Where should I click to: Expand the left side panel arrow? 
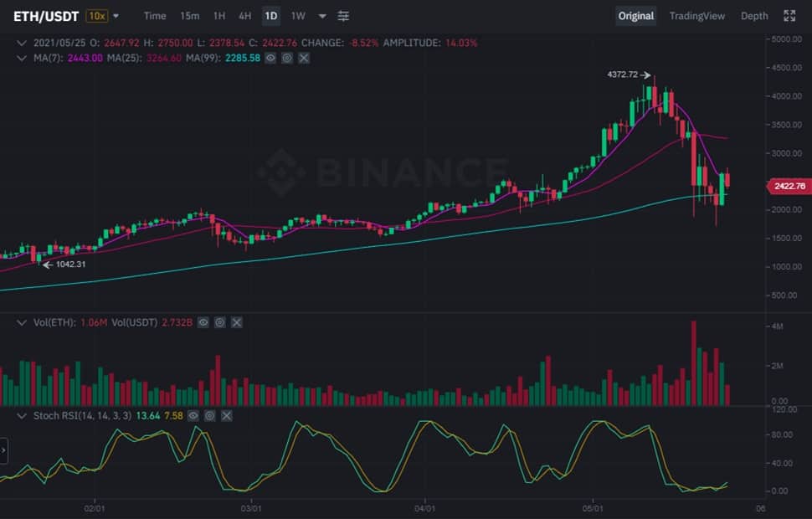pos(3,450)
